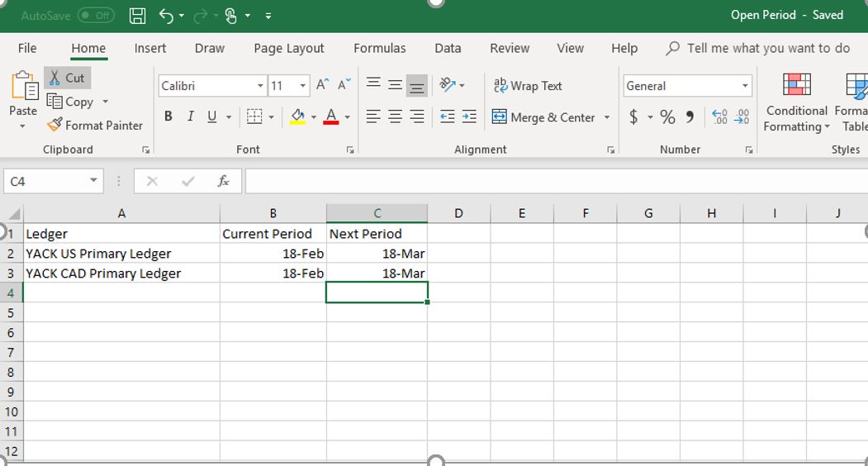868x466 pixels.
Task: Toggle AutoSave switch
Action: (x=96, y=15)
